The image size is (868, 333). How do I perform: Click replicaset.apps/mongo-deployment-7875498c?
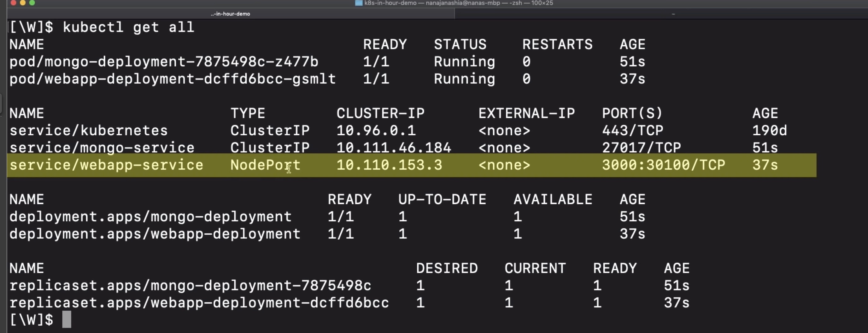(x=190, y=285)
